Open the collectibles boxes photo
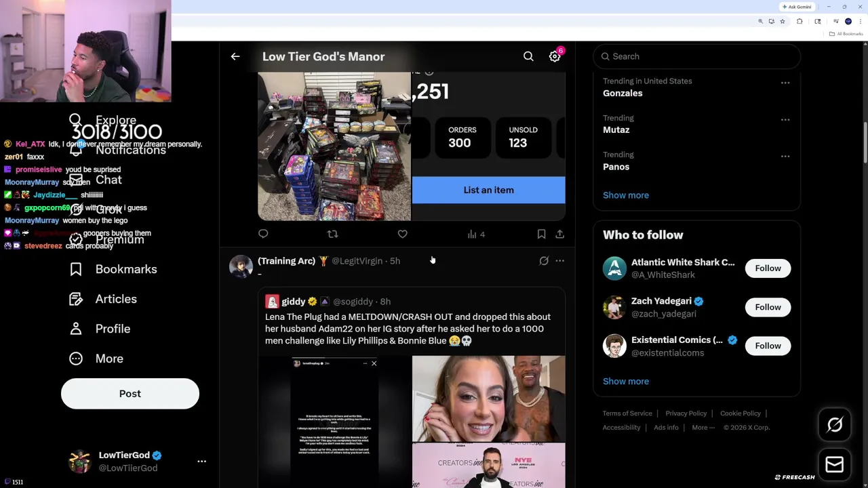868x488 pixels. coord(334,146)
